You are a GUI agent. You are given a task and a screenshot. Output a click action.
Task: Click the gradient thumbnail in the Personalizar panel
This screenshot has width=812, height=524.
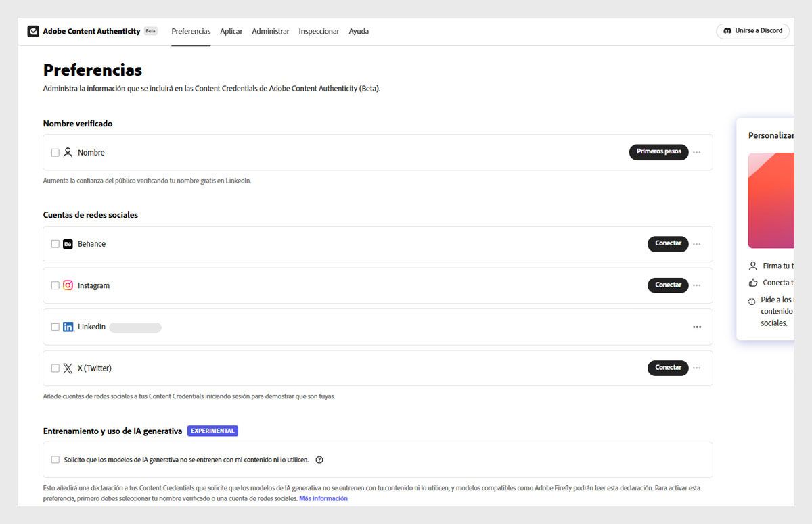pyautogui.click(x=771, y=201)
